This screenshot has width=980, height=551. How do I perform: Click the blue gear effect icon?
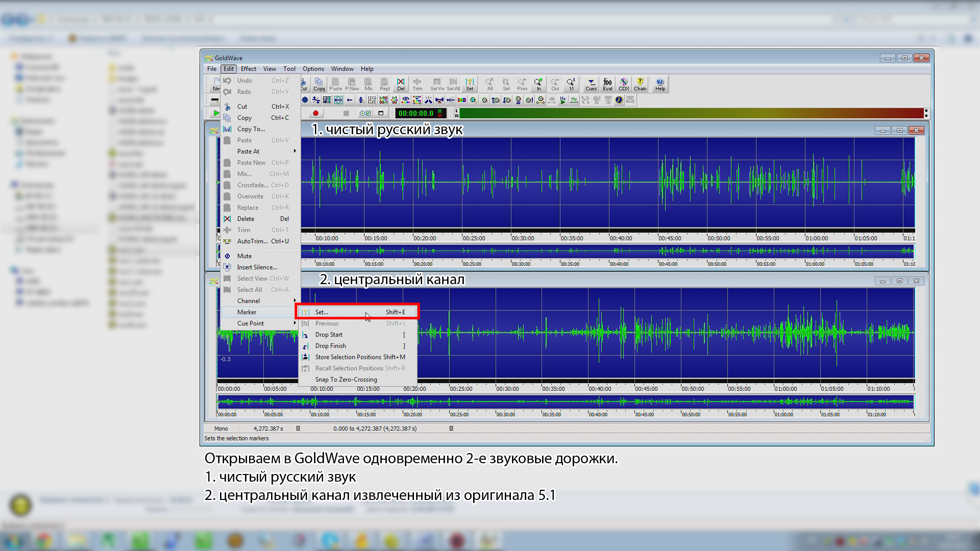coord(305,100)
